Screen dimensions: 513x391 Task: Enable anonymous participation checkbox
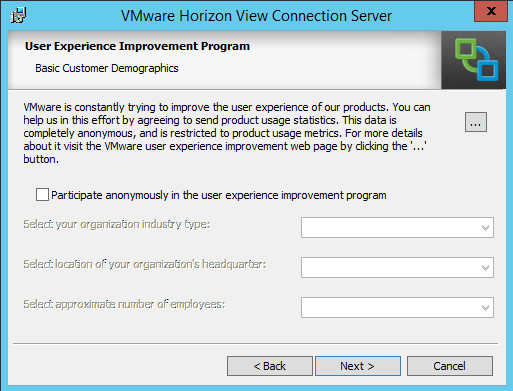[42, 195]
